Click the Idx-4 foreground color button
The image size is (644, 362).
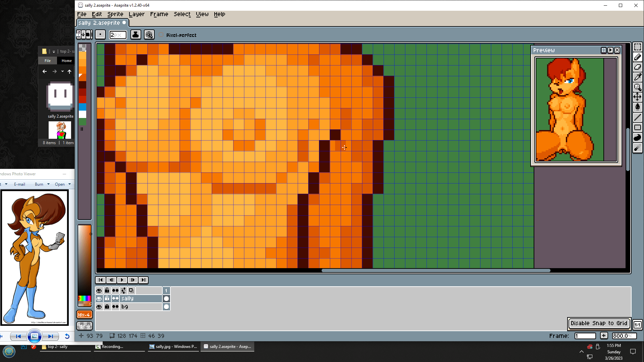[84, 315]
